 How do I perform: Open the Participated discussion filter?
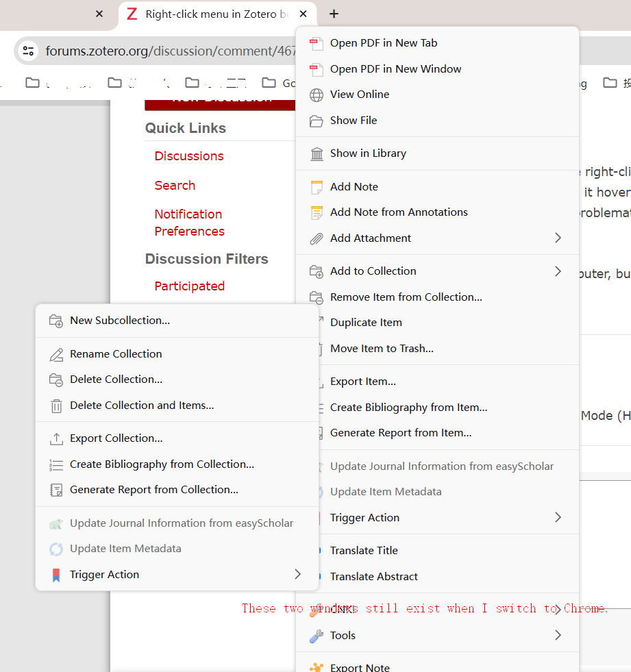(x=190, y=286)
